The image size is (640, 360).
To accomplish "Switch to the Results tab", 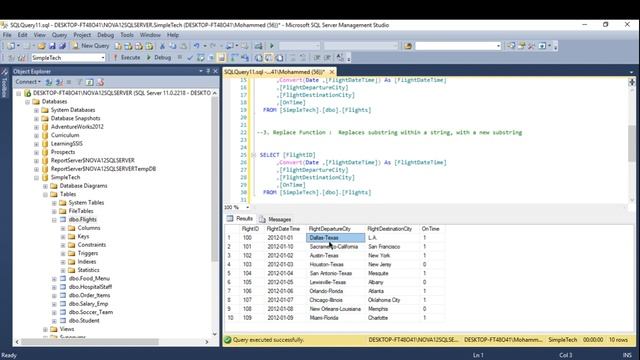I will pos(240,219).
